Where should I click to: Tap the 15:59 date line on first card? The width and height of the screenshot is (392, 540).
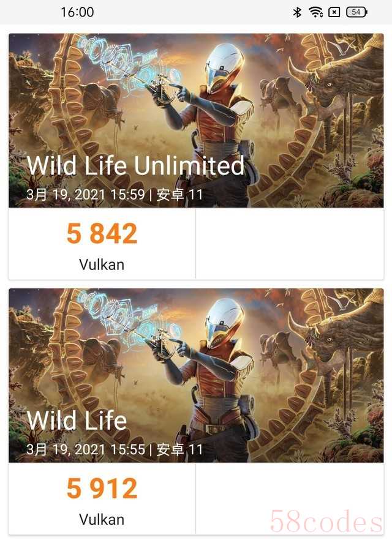pos(115,195)
